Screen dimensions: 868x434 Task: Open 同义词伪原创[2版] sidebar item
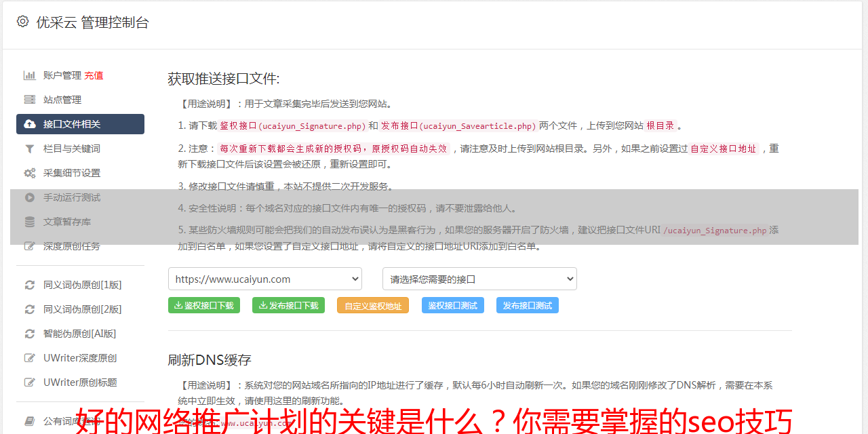click(83, 309)
